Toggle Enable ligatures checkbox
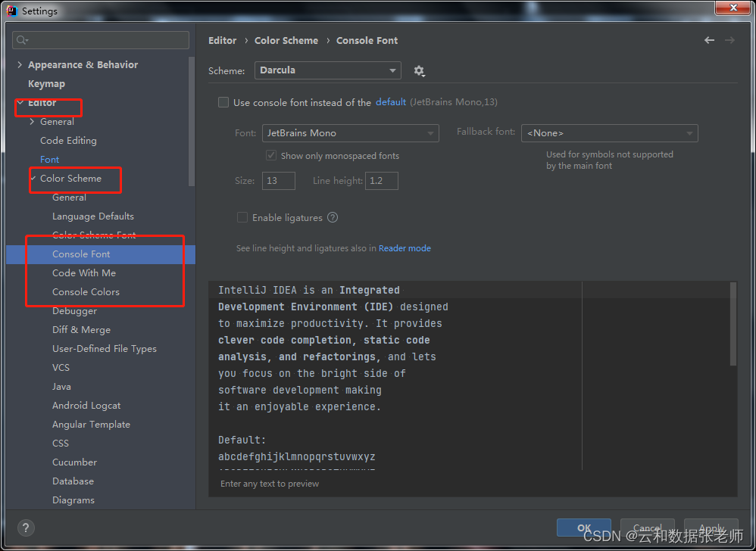 coord(242,217)
